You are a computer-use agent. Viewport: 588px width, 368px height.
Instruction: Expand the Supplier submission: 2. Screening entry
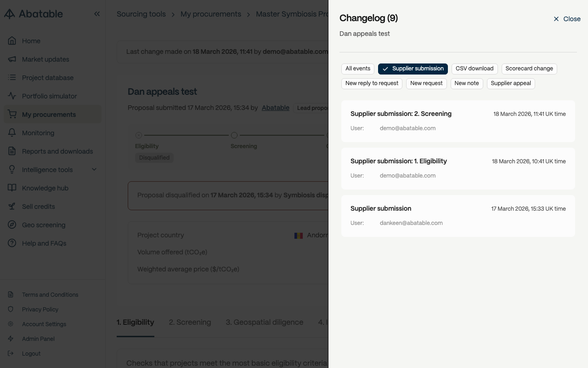pyautogui.click(x=458, y=121)
